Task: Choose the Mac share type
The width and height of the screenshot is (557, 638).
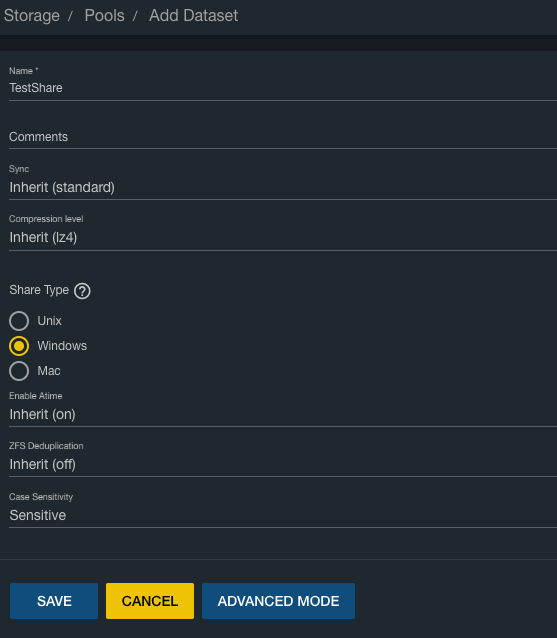Action: tap(19, 371)
